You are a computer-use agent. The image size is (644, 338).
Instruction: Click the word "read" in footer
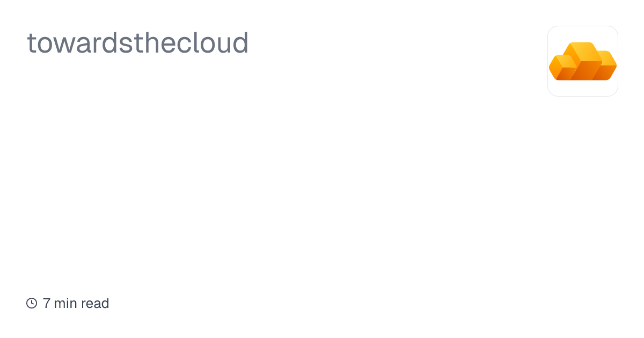(x=95, y=303)
